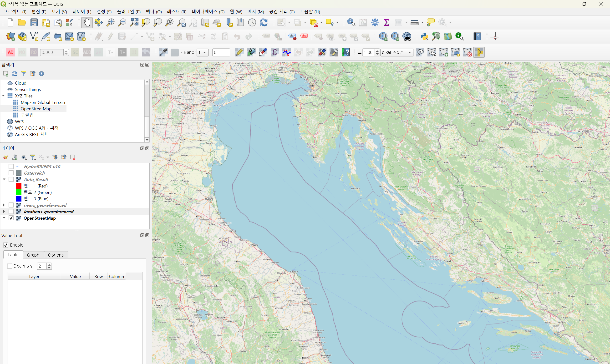This screenshot has height=364, width=610.
Task: Switch to the Options tab
Action: pyautogui.click(x=56, y=255)
